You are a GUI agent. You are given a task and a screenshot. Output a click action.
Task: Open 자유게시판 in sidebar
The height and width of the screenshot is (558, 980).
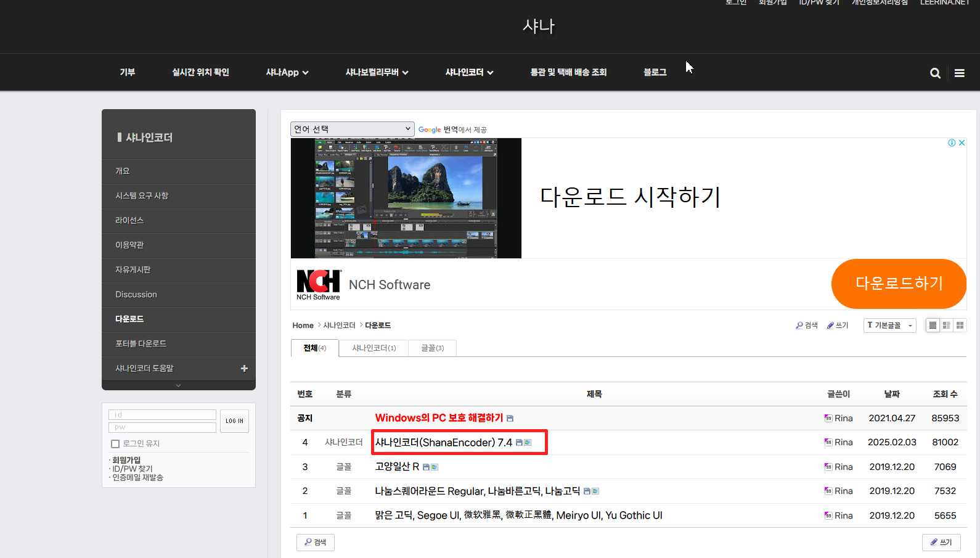pos(179,269)
